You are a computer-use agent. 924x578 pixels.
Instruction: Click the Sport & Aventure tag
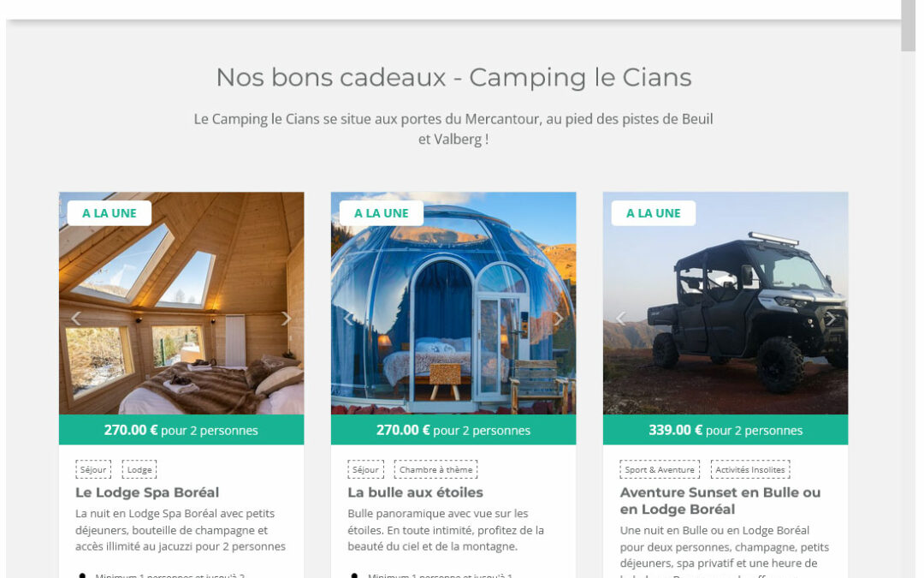tap(660, 469)
